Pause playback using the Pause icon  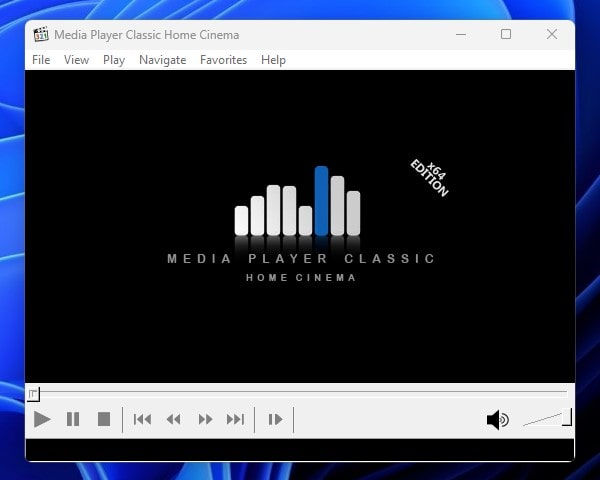73,419
